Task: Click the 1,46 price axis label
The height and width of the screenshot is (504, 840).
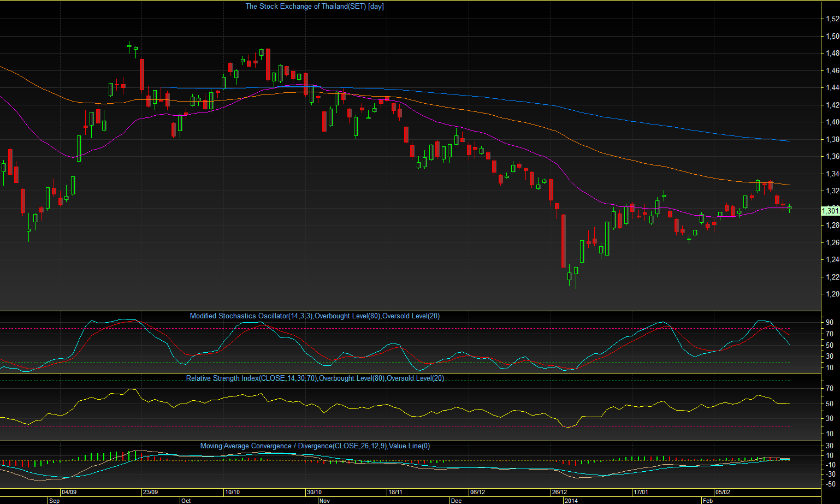Action: tap(832, 71)
